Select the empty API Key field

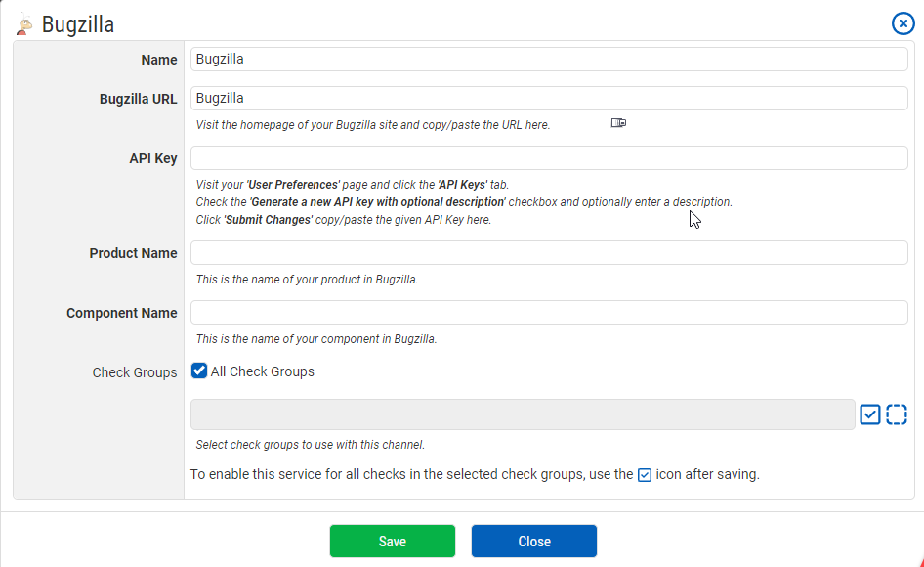pos(549,158)
